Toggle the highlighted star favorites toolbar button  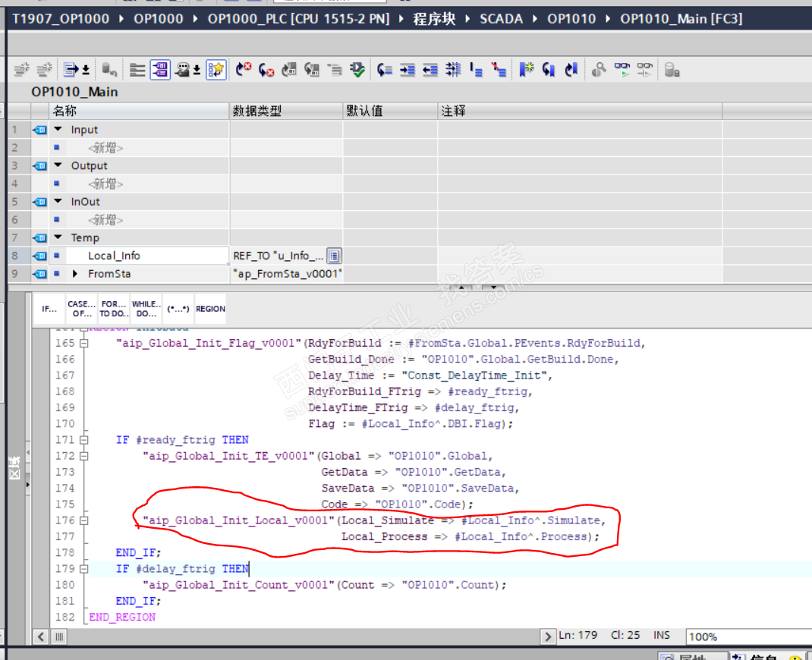click(216, 71)
